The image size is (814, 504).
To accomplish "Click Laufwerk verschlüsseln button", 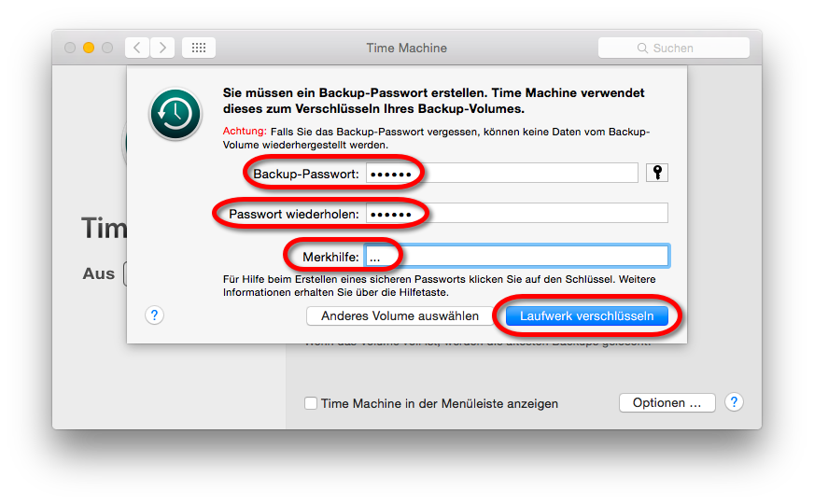I will (586, 316).
